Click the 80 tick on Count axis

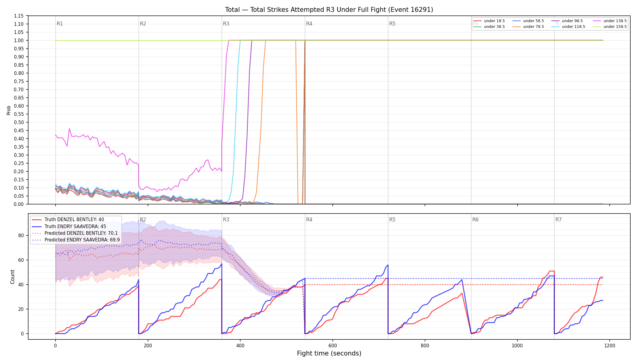point(21,235)
